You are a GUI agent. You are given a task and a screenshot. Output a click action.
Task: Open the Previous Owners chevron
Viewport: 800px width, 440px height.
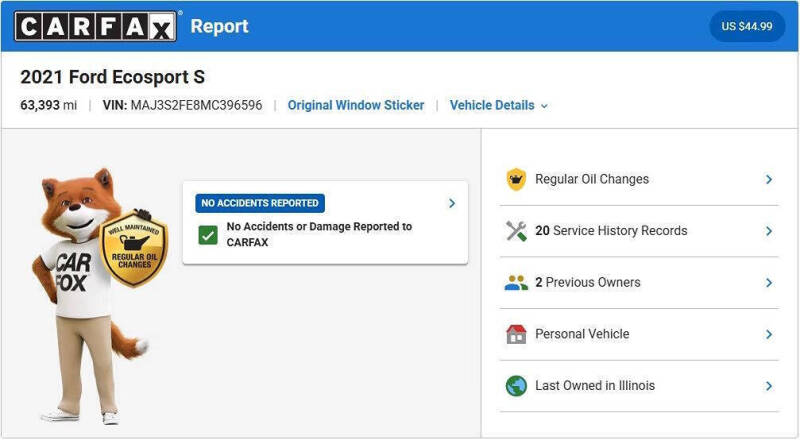pyautogui.click(x=768, y=283)
